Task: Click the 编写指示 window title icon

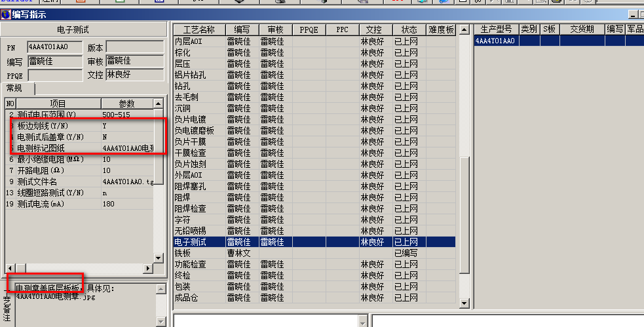Action: [5, 14]
